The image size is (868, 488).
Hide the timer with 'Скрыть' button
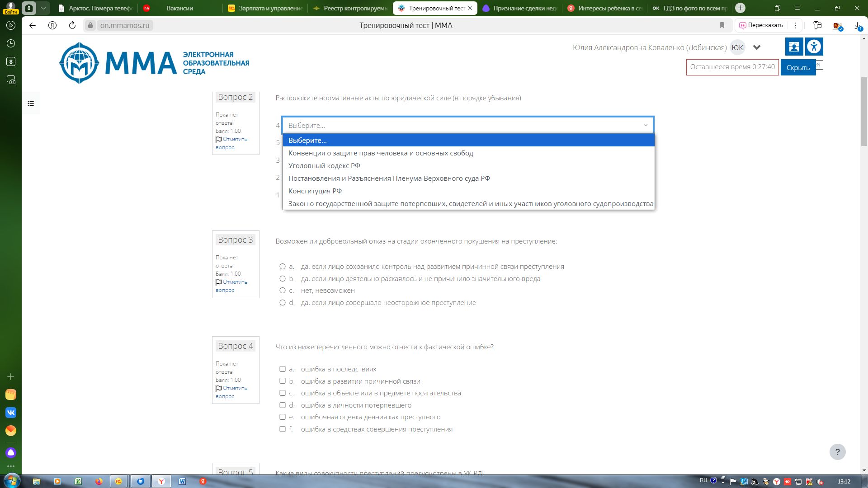point(798,67)
